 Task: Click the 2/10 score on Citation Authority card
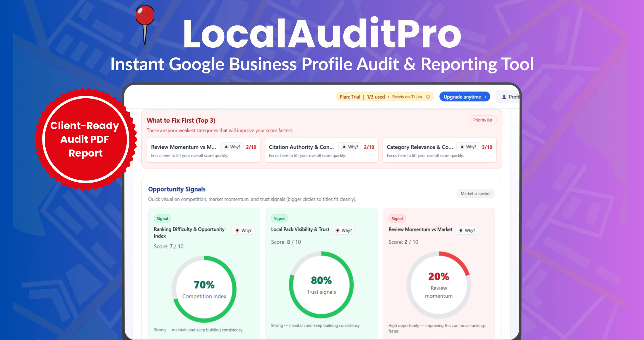pos(369,147)
